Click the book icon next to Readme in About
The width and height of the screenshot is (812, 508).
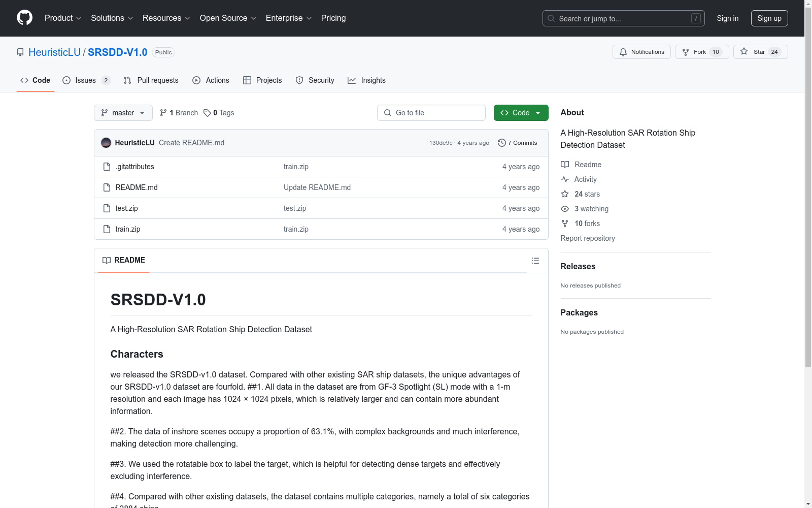[x=565, y=165]
